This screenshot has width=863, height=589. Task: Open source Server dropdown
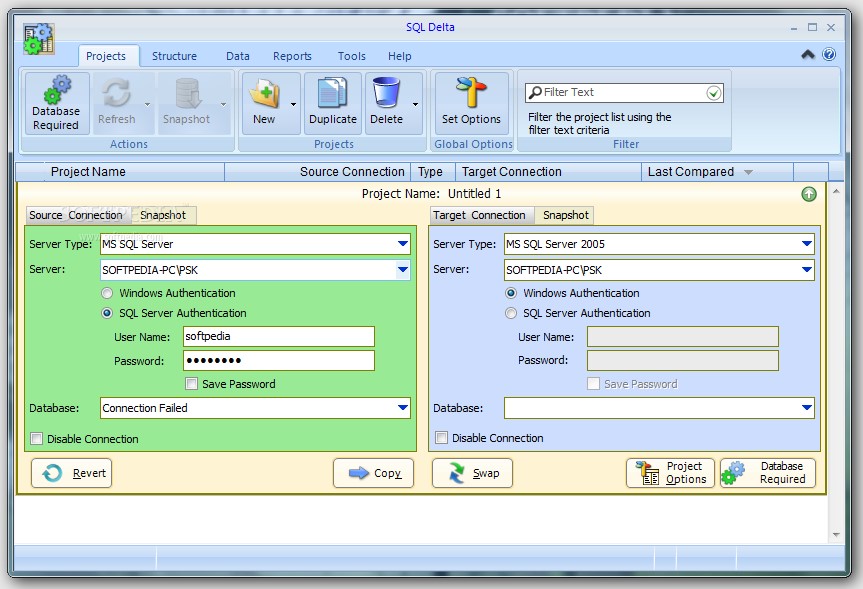tap(403, 270)
